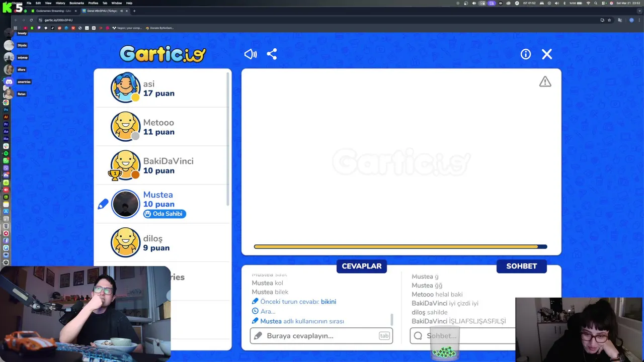Click diloş's player avatar
Screen dimensions: 644x362
[x=125, y=242]
